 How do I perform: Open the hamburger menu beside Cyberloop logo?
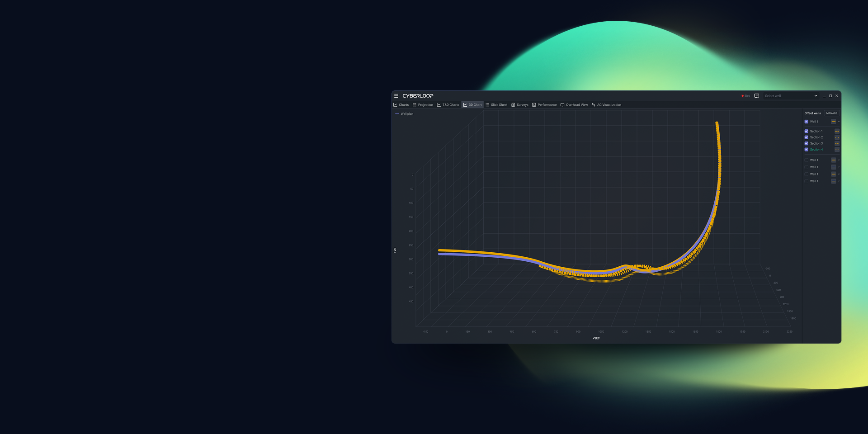point(396,96)
